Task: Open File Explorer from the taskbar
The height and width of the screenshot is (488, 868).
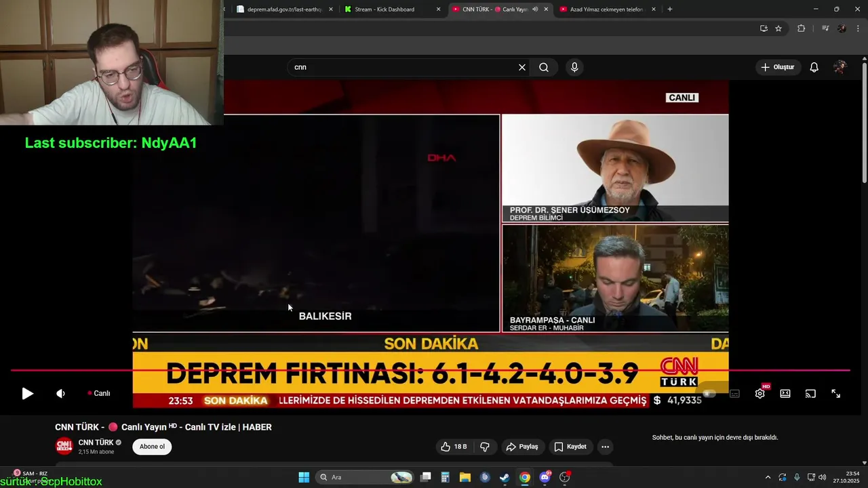Action: click(x=465, y=477)
